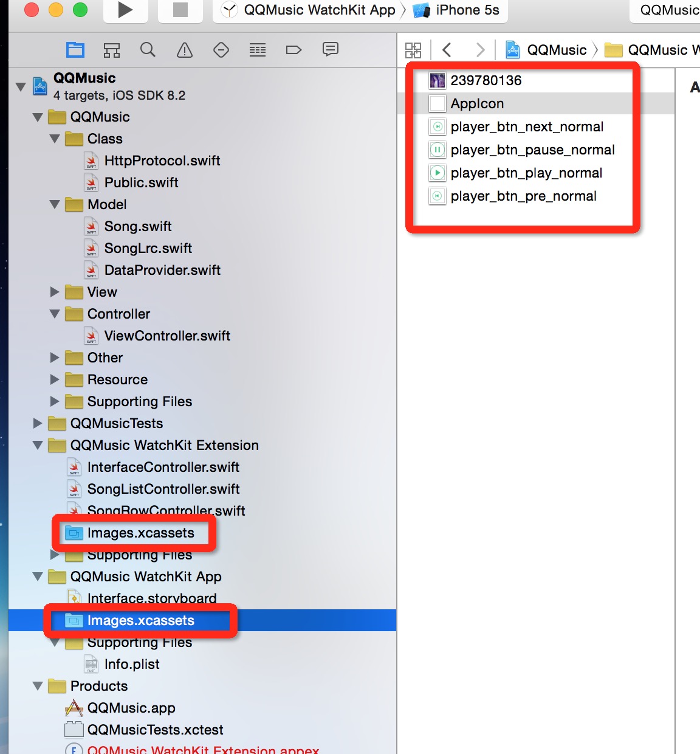Expand the QQMusicTests group
The image size is (700, 754).
(38, 424)
